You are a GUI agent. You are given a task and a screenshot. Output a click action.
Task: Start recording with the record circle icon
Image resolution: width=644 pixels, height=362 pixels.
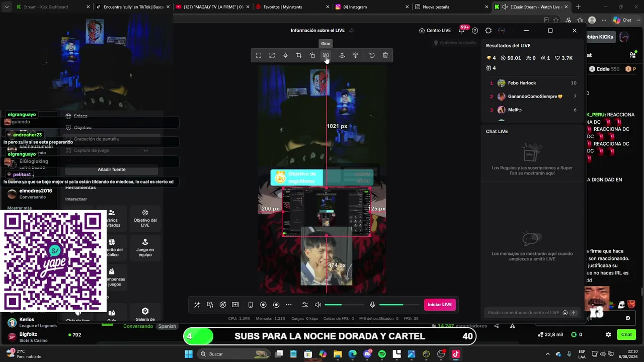pyautogui.click(x=263, y=305)
